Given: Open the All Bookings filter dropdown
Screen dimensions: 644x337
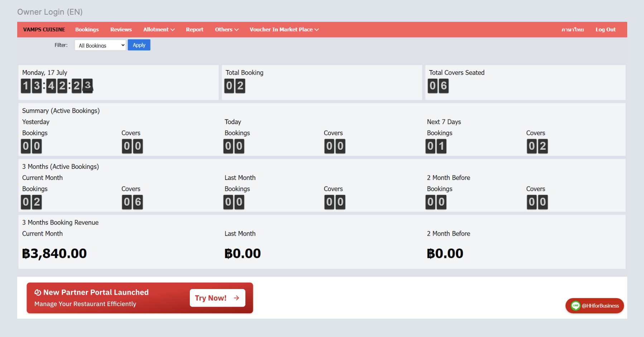Looking at the screenshot, I should pyautogui.click(x=100, y=45).
